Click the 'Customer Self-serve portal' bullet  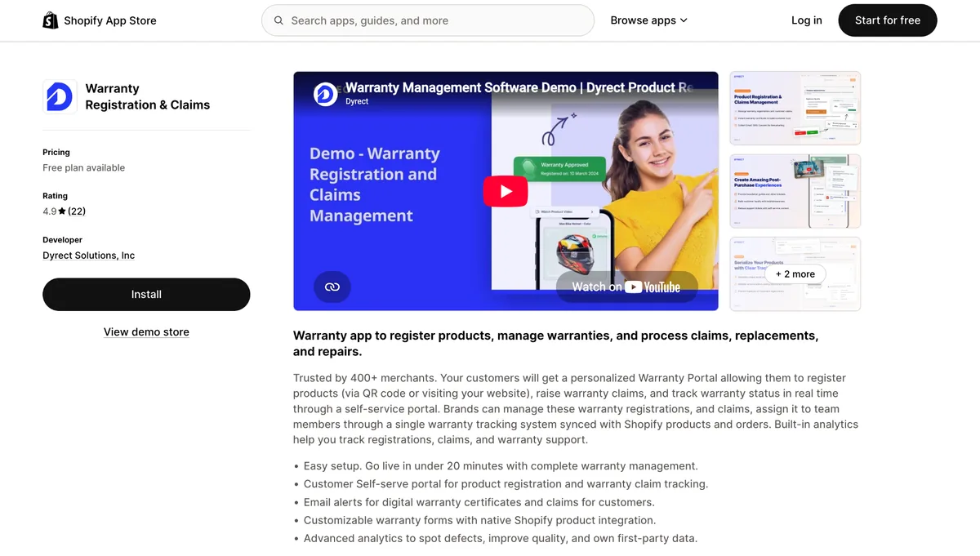coord(506,484)
